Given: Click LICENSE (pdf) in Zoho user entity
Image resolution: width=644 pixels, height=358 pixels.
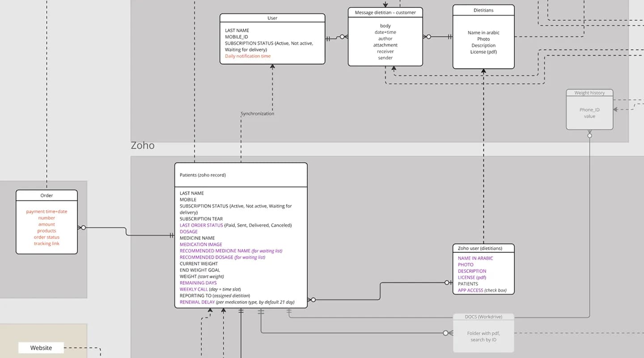Looking at the screenshot, I should 472,277.
